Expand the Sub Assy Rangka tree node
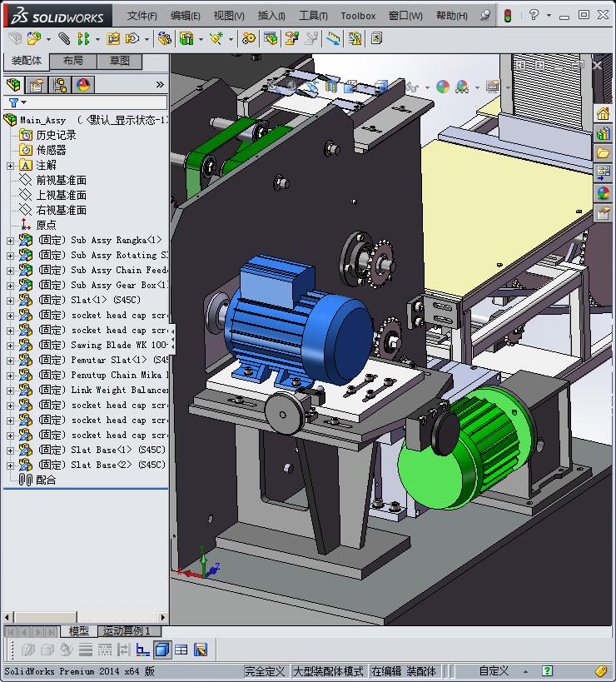Image resolution: width=616 pixels, height=682 pixels. [x=10, y=241]
